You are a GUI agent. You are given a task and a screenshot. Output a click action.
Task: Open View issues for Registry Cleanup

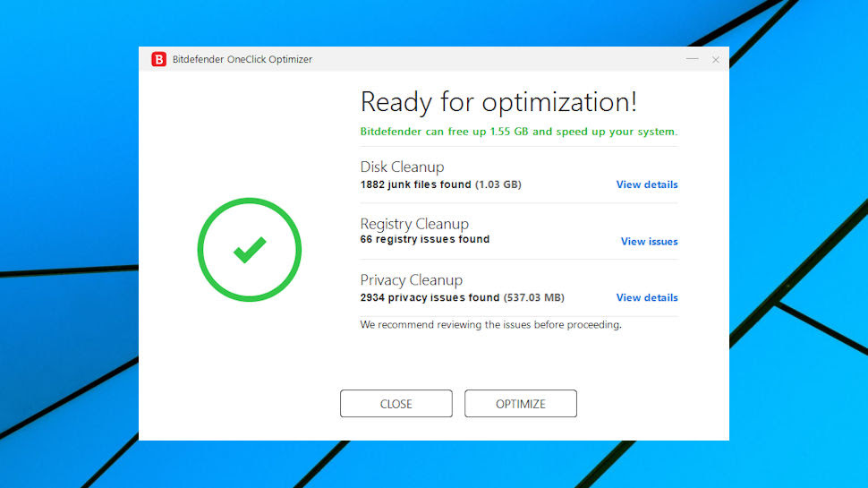click(649, 242)
